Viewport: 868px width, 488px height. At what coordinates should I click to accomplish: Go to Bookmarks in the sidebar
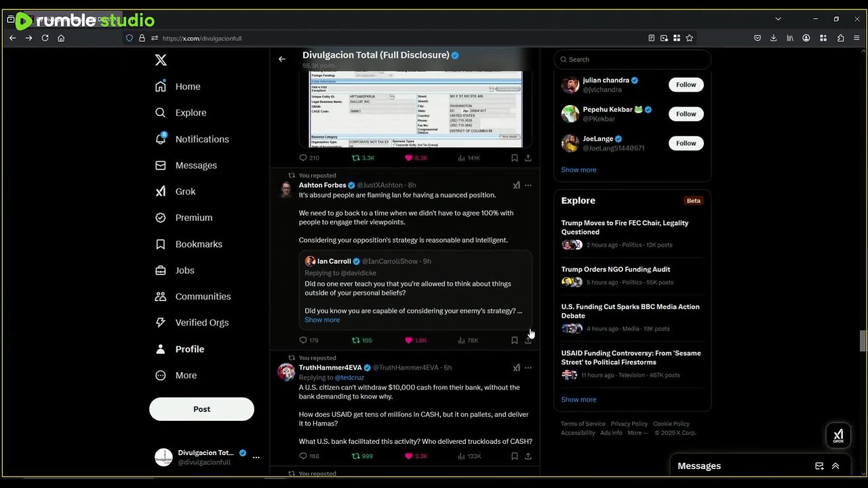(x=189, y=244)
